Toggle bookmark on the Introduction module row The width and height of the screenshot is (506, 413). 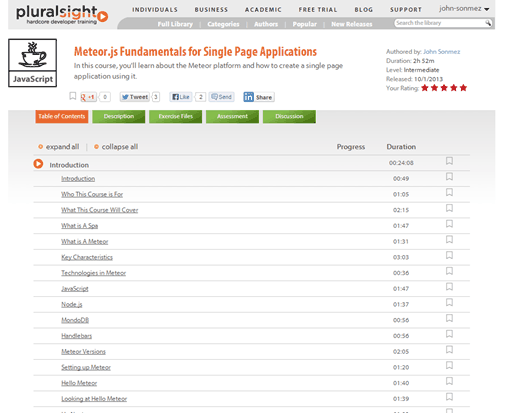tap(449, 161)
